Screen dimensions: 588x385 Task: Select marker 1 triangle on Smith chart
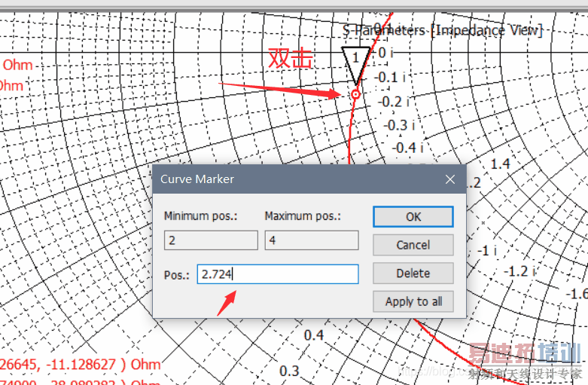(x=355, y=63)
